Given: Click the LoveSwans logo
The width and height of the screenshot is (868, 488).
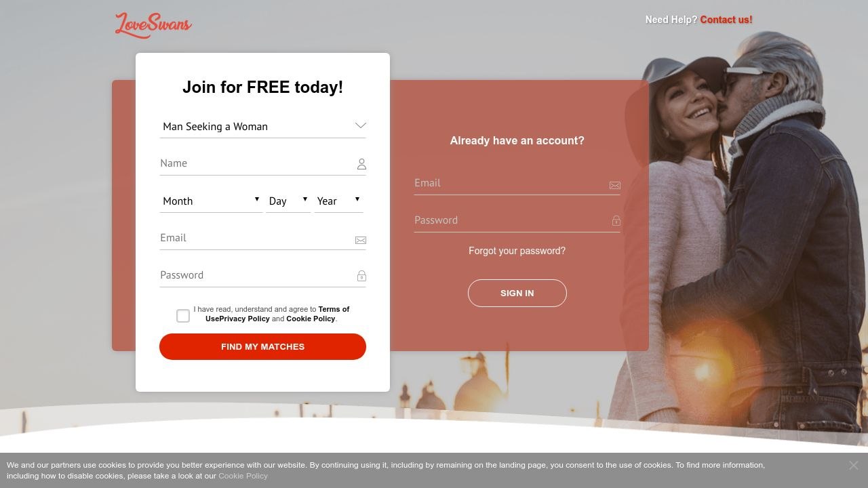Looking at the screenshot, I should click(x=153, y=25).
